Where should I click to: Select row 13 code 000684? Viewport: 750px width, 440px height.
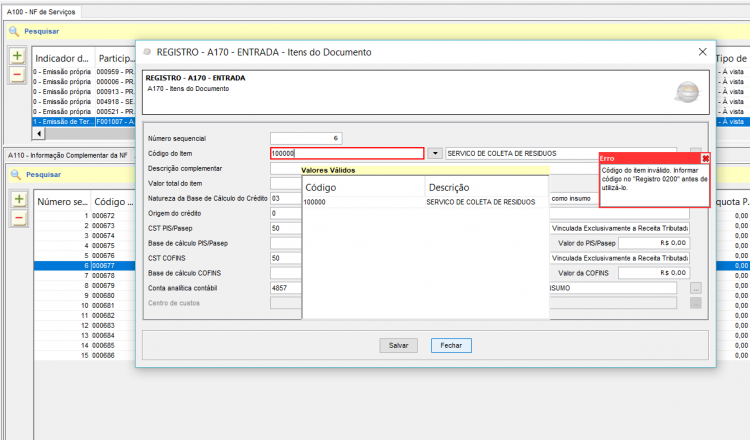pyautogui.click(x=85, y=336)
